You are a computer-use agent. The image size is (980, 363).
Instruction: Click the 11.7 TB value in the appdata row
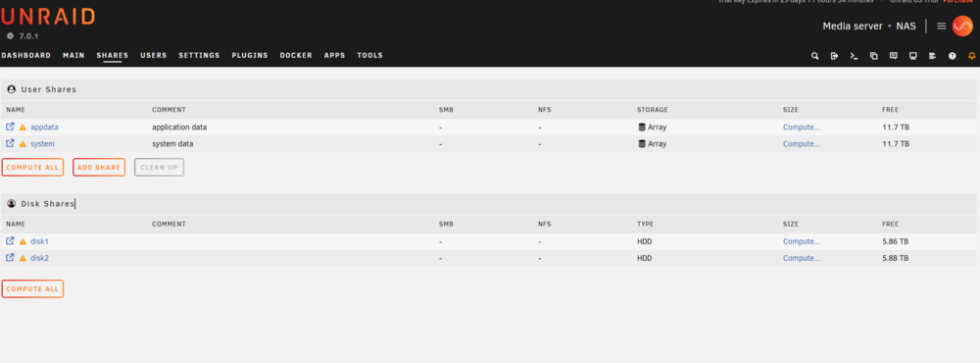click(x=896, y=128)
